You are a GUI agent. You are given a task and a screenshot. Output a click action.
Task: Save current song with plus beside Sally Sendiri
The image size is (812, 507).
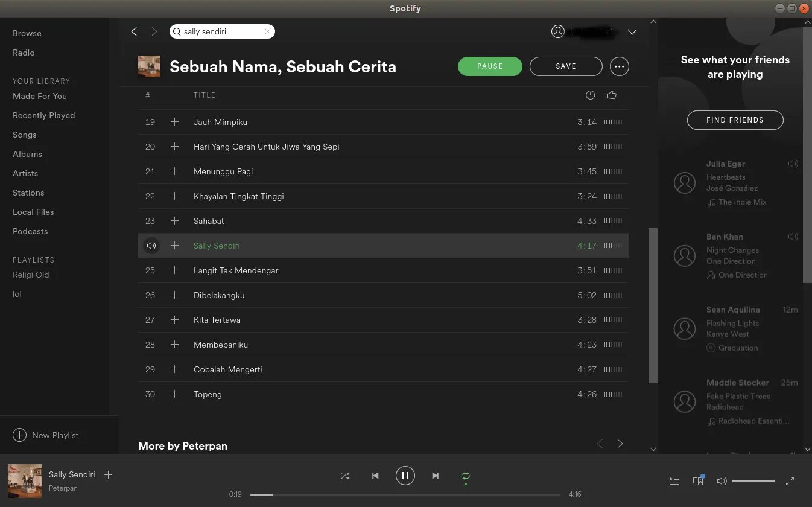[109, 474]
